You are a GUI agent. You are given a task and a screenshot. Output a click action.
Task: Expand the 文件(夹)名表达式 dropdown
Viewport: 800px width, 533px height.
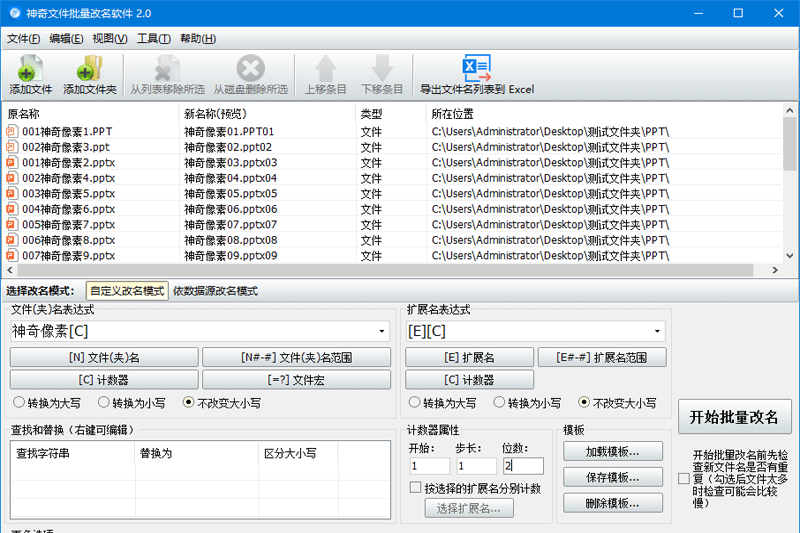(x=382, y=331)
